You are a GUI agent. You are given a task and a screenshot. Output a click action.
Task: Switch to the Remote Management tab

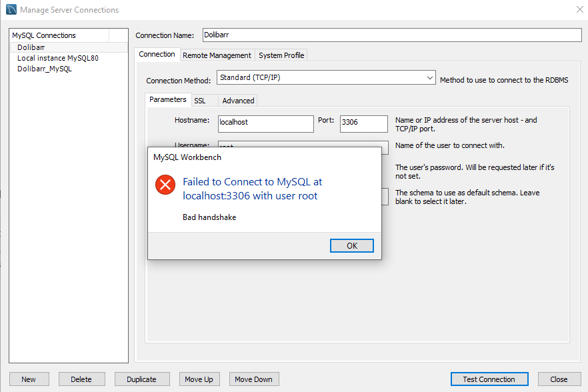[217, 55]
